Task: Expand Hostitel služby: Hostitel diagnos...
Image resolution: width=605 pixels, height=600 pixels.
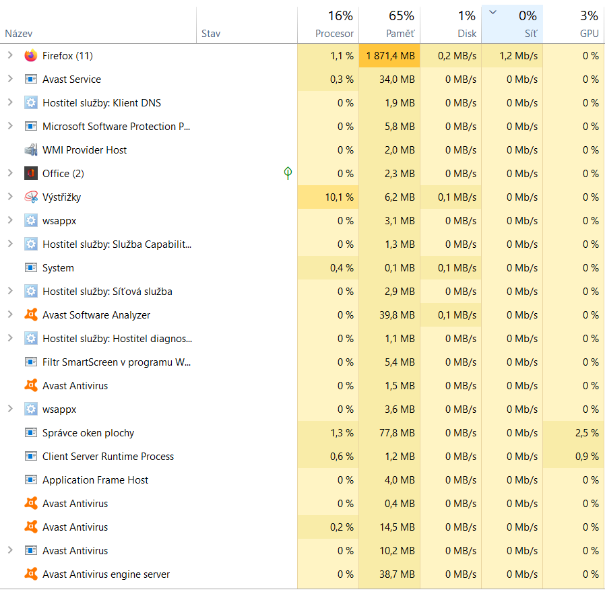Action: point(10,338)
